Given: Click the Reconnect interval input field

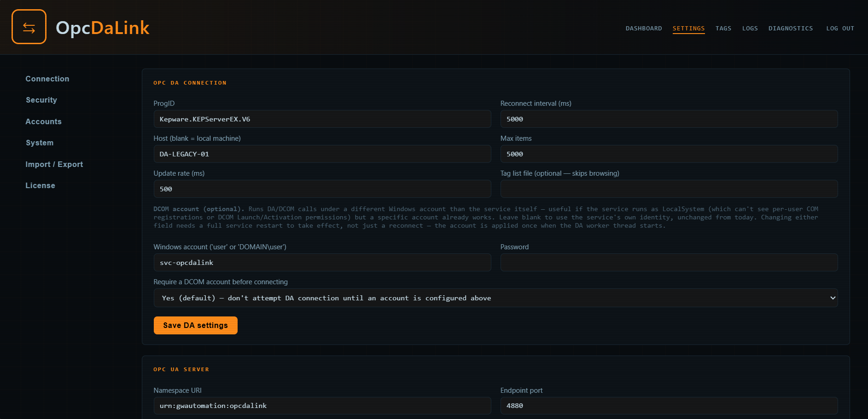Looking at the screenshot, I should coord(669,119).
